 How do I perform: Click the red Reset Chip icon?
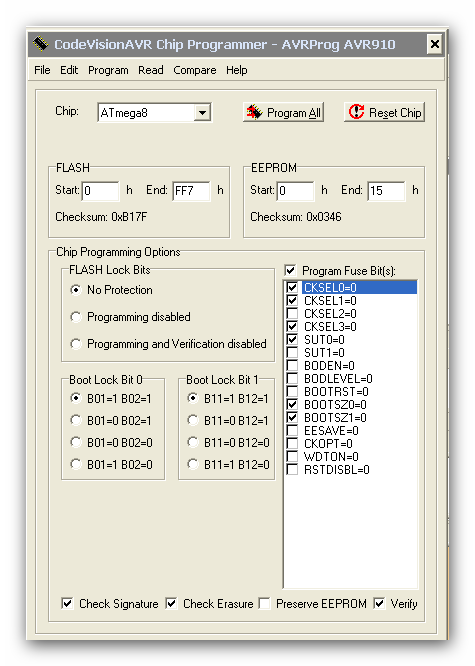(356, 112)
